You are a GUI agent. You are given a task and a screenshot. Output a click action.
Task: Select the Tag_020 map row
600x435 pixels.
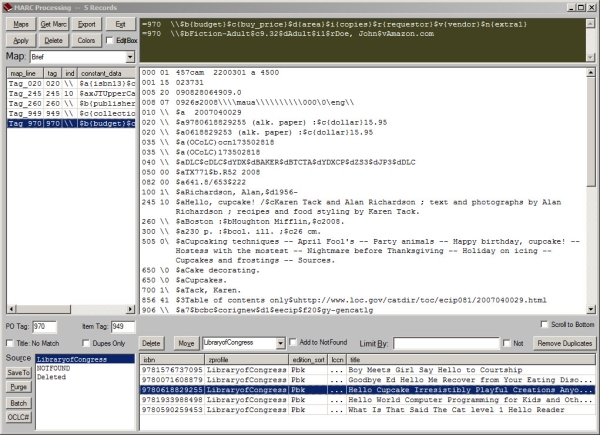click(71, 83)
